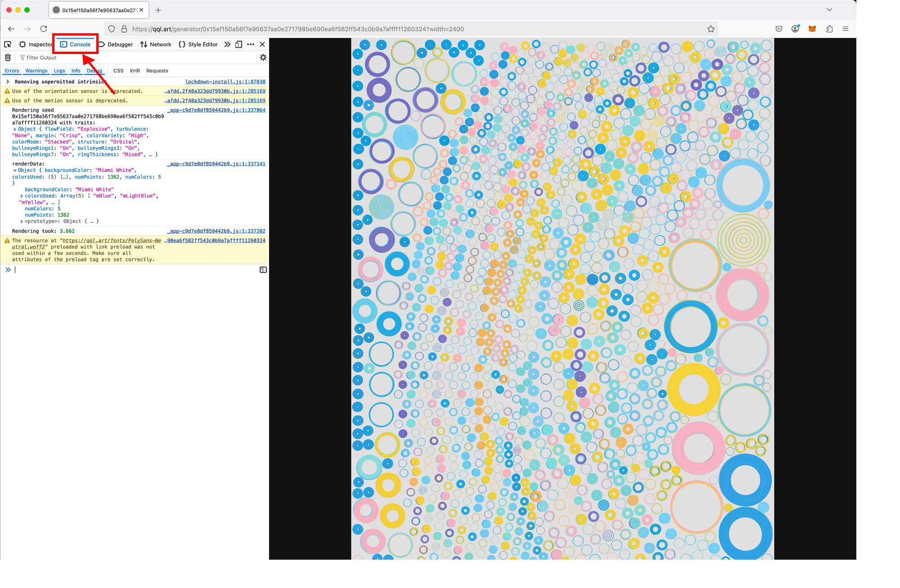Toggle console split editor sidebar icon
The width and height of the screenshot is (900, 588).
pyautogui.click(x=263, y=269)
